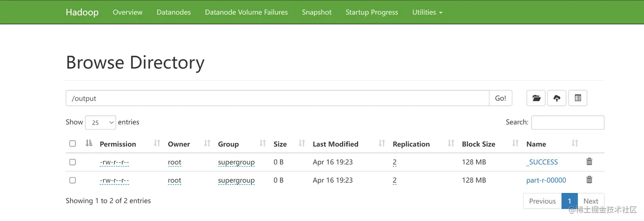This screenshot has width=644, height=221.
Task: Go to Startup Progress page
Action: coord(372,12)
